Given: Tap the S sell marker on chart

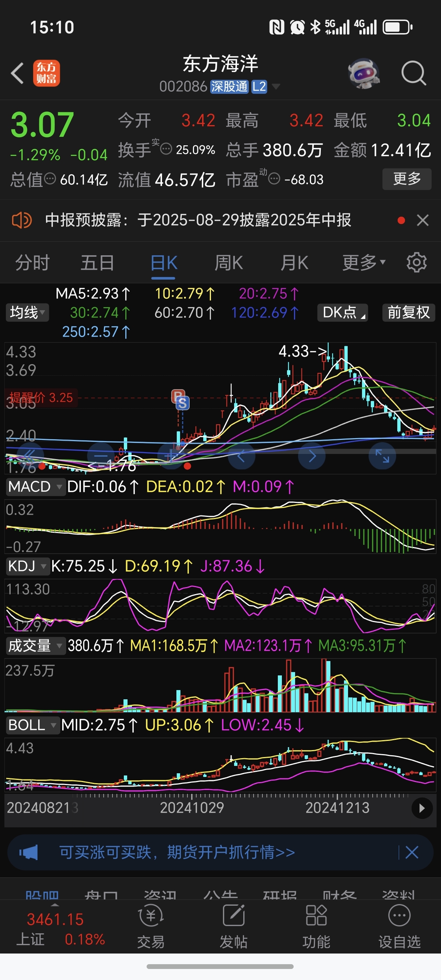Looking at the screenshot, I should [183, 403].
